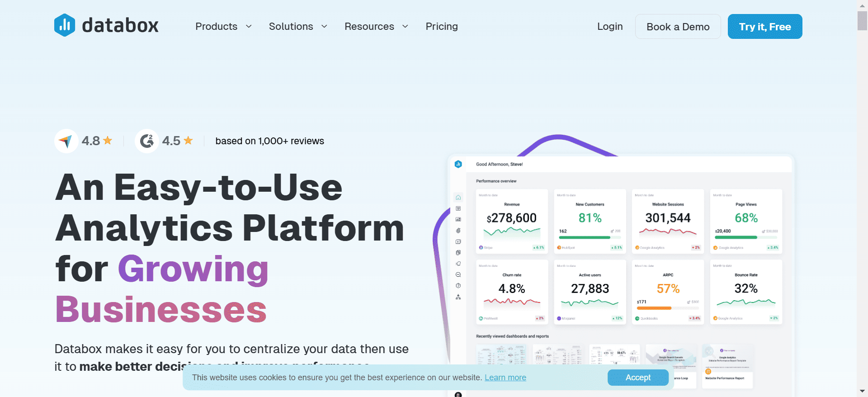Click the "based on 1,000+ reviews" text
The image size is (868, 397).
[269, 141]
